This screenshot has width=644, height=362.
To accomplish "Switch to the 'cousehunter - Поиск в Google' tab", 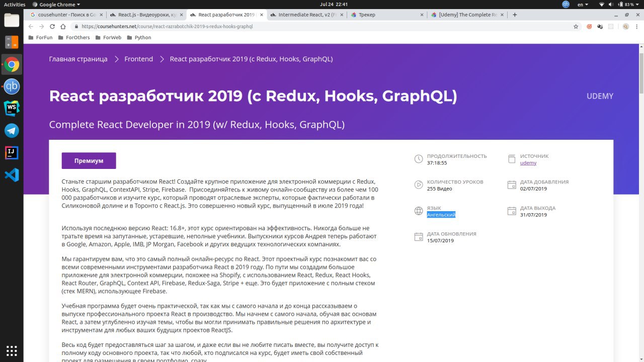I will 66,15.
